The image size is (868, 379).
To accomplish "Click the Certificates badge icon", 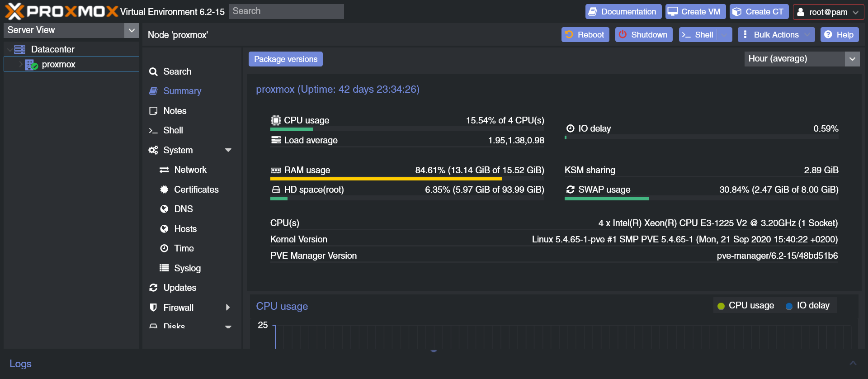I will click(x=164, y=189).
